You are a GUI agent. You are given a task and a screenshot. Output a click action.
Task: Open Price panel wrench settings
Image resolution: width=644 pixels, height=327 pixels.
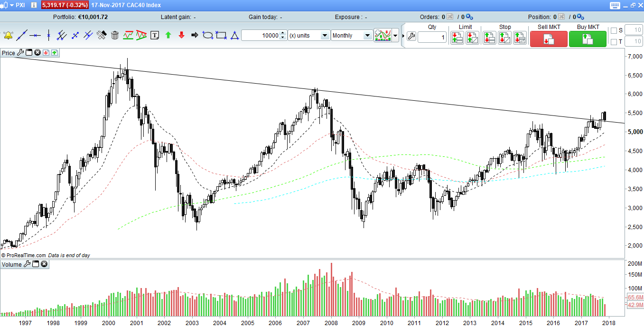pos(20,52)
